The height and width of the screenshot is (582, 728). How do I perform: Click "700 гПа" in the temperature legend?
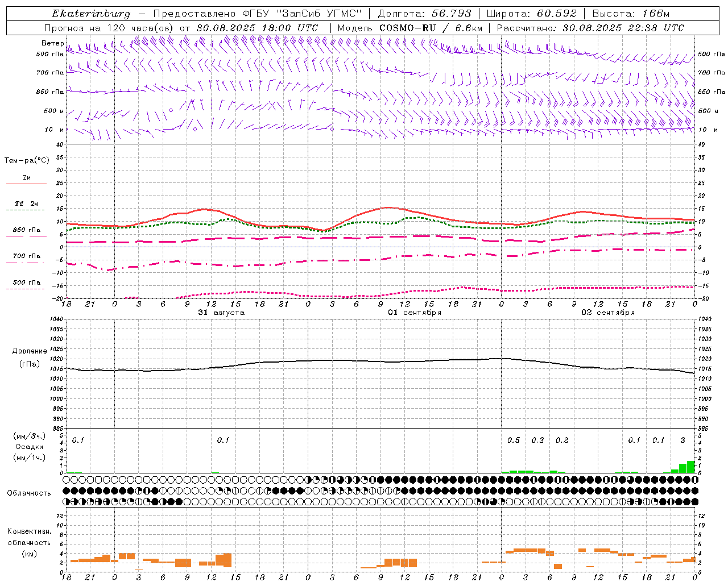(x=26, y=256)
